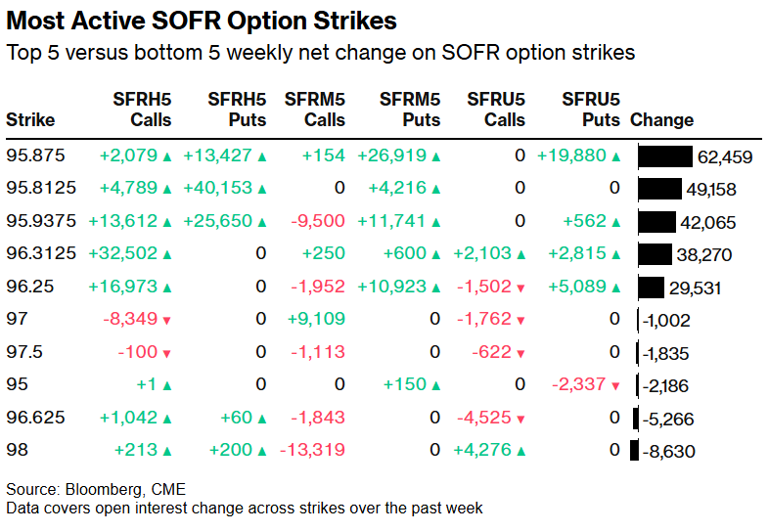Click the green arrow beside +40,153
This screenshot has height=532, width=769.
click(261, 189)
